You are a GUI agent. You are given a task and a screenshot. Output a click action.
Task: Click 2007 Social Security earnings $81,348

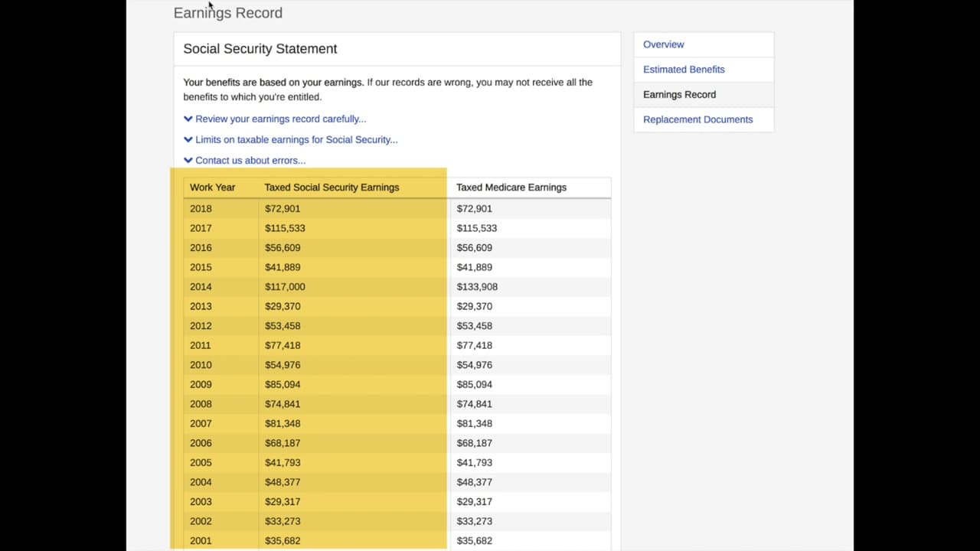click(x=283, y=423)
